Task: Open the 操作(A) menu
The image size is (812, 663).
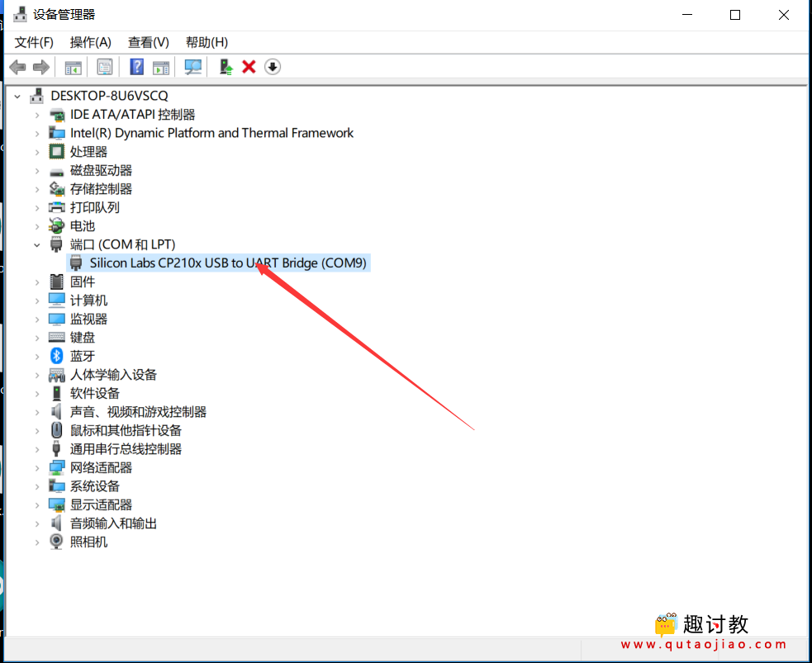Action: click(90, 42)
